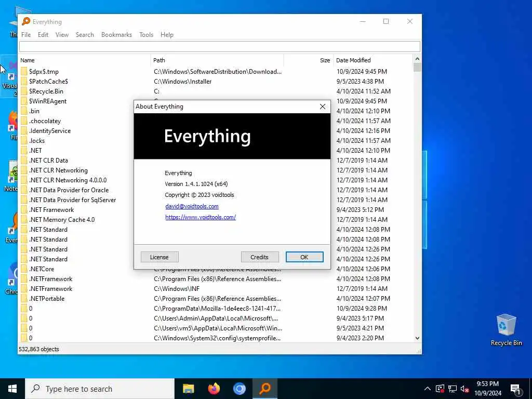The width and height of the screenshot is (532, 399).
Task: Focus the Everything search box
Action: (x=220, y=46)
